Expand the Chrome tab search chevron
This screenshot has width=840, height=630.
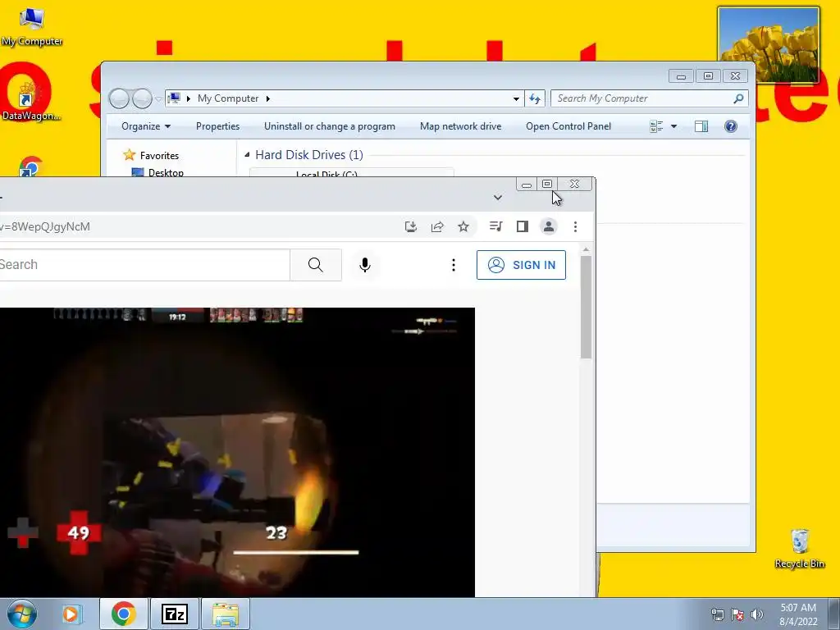point(498,198)
